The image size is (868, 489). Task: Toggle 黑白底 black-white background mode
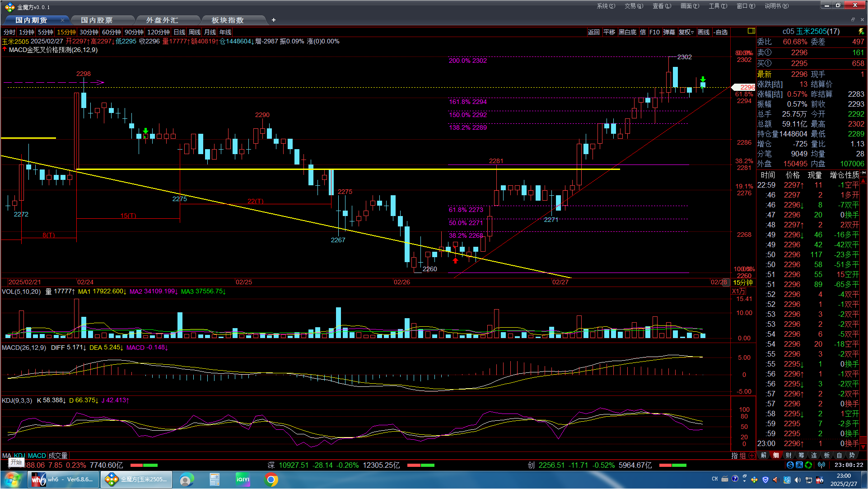[627, 32]
